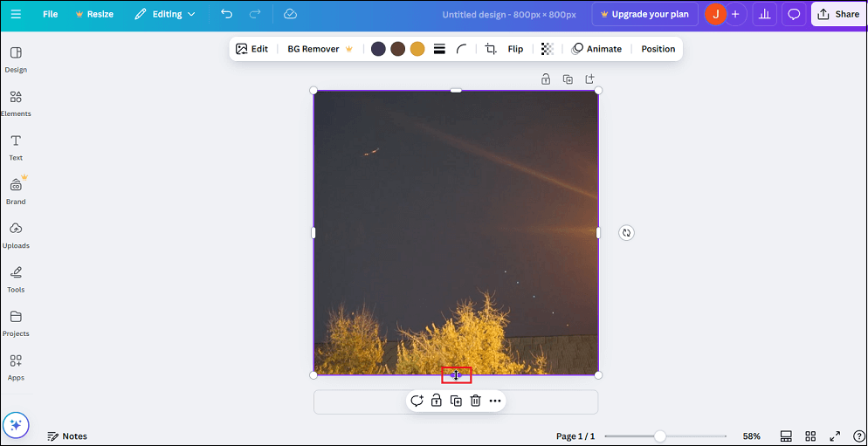The height and width of the screenshot is (446, 868).
Task: Duplicate element from floating toolbar
Action: click(x=456, y=401)
